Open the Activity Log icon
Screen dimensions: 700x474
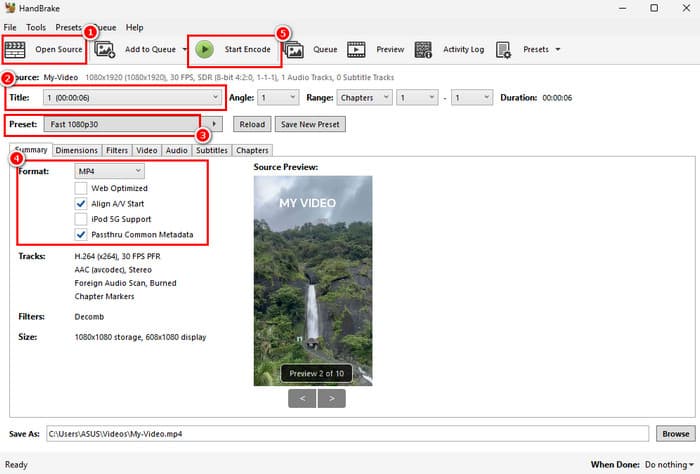(423, 50)
